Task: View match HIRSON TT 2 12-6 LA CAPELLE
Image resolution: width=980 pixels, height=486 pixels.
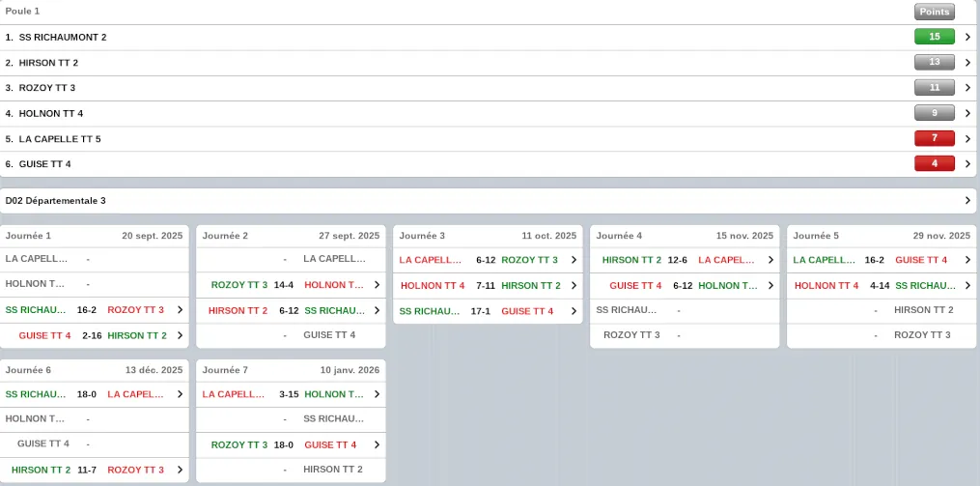Action: coord(686,260)
